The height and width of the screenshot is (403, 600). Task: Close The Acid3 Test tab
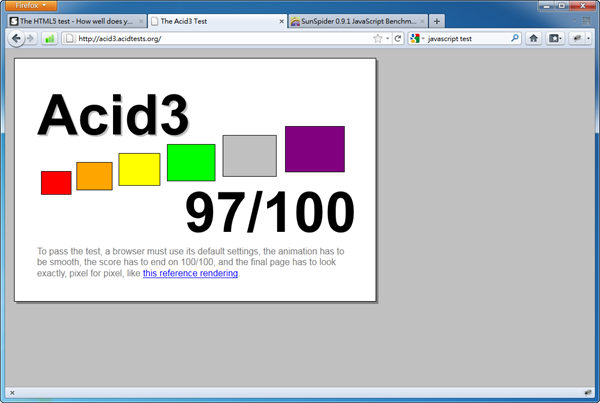[280, 21]
